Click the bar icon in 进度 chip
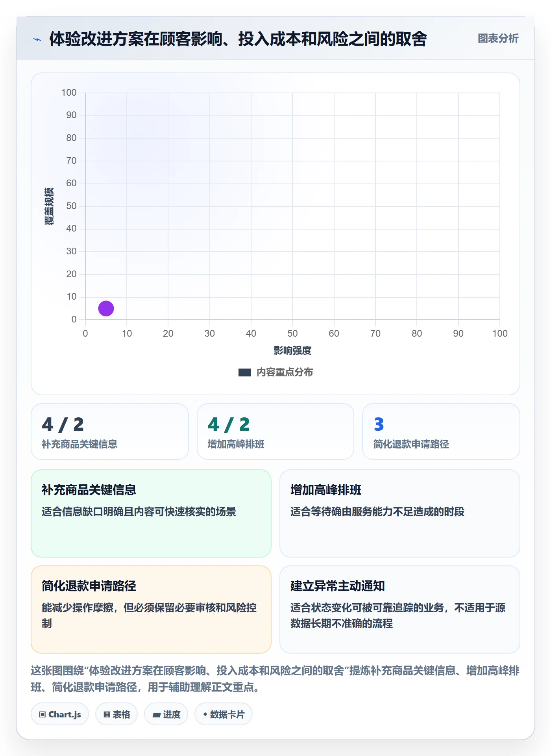 click(x=157, y=715)
